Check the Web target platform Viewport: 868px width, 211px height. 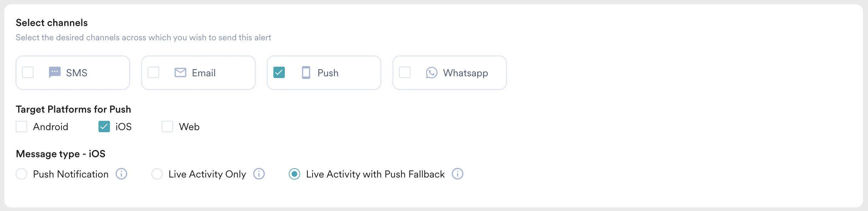tap(167, 127)
